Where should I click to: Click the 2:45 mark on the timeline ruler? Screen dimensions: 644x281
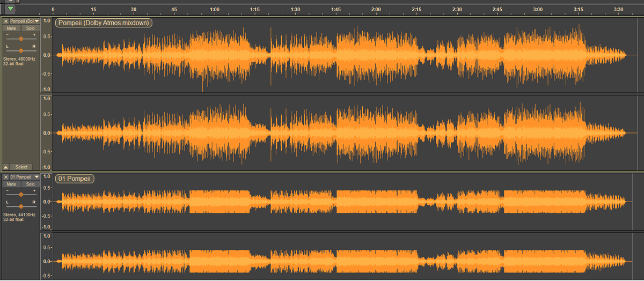coord(497,10)
